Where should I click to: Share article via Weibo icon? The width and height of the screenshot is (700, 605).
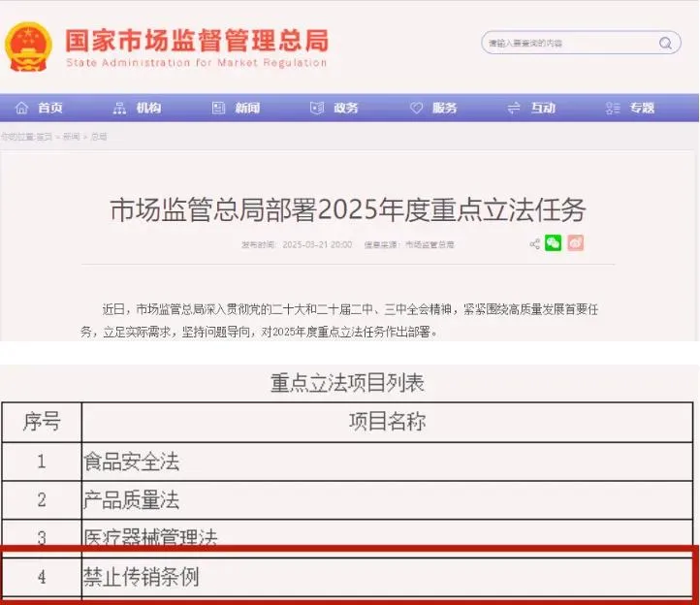click(576, 243)
